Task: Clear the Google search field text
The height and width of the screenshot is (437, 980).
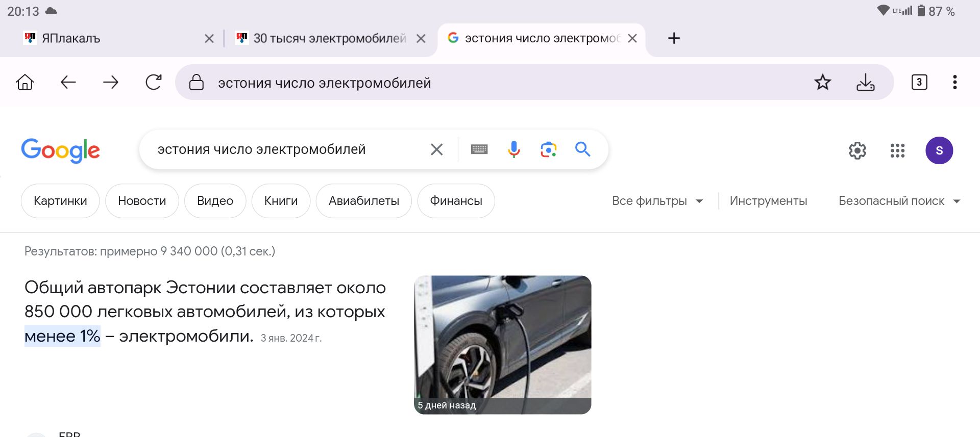Action: [x=436, y=149]
